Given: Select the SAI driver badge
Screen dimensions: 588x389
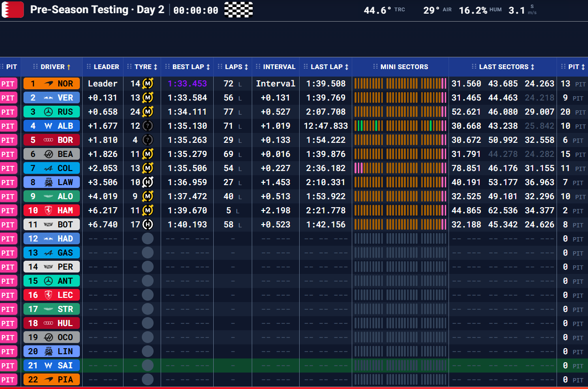Looking at the screenshot, I should tap(52, 366).
